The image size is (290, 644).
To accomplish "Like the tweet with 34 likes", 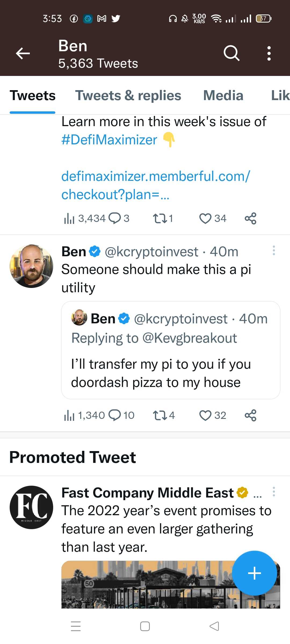I will [x=205, y=218].
